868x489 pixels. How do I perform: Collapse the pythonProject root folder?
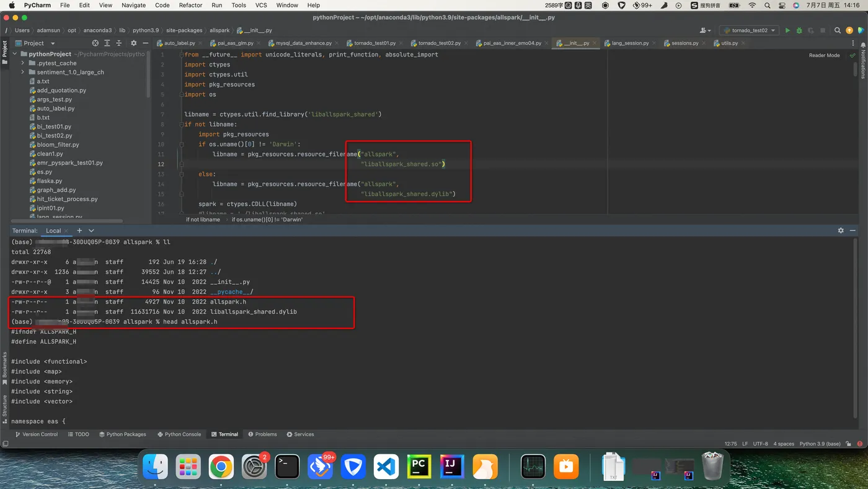(x=14, y=54)
